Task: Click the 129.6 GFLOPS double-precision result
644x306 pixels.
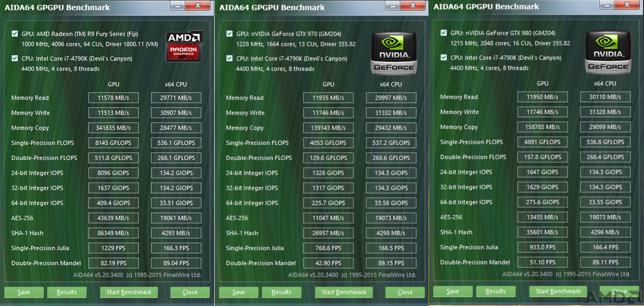Action: (328, 158)
